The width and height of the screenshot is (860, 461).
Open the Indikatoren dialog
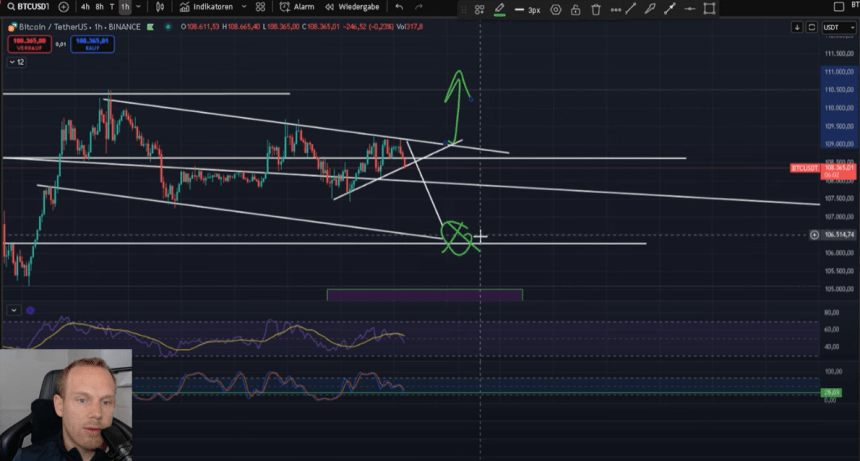pos(206,7)
